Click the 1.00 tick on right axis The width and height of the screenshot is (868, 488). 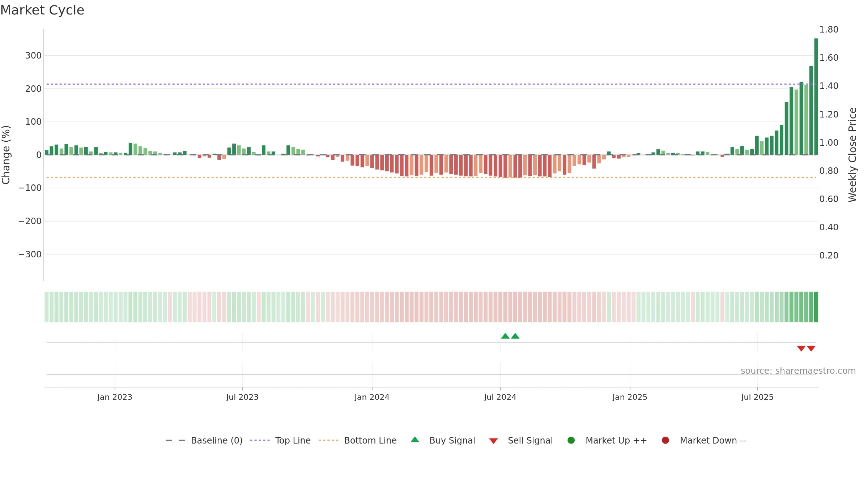click(x=829, y=143)
